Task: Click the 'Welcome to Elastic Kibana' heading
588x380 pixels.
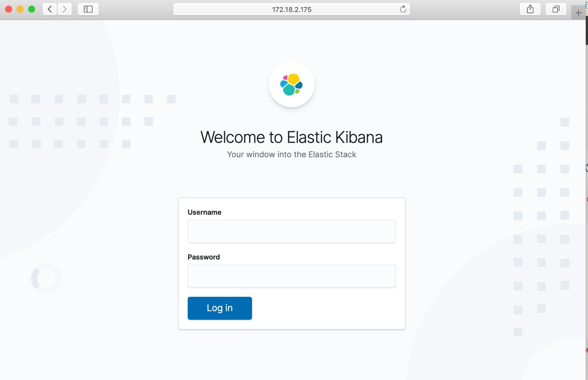Action: tap(291, 137)
